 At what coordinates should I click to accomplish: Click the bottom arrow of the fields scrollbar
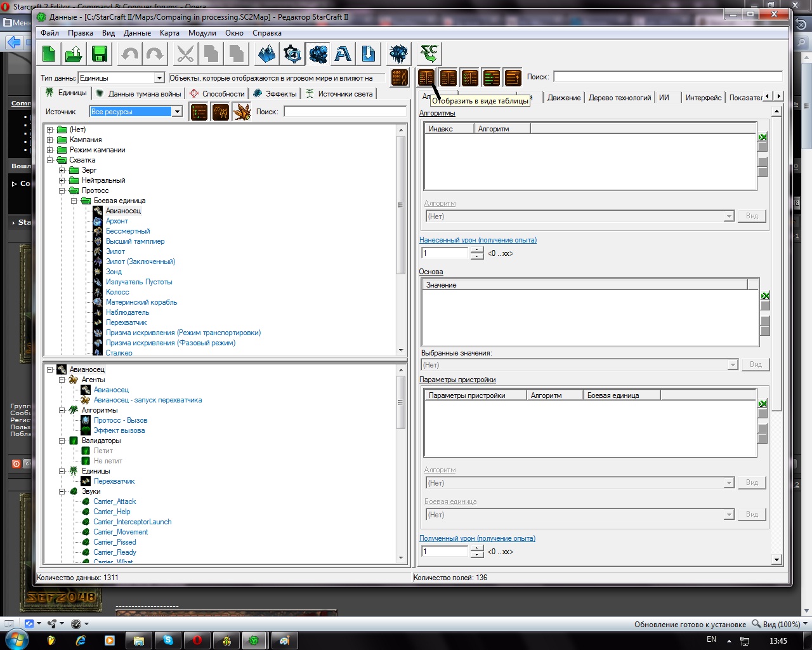tap(776, 559)
